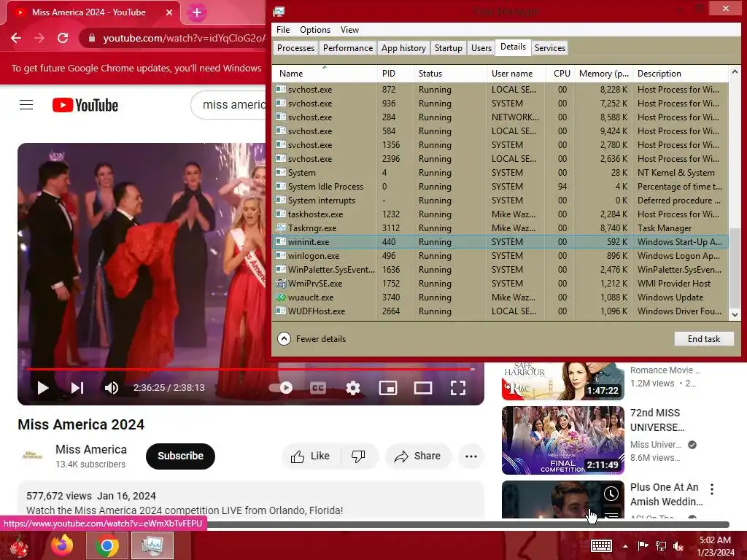Open Chrome from the taskbar
This screenshot has width=747, height=560.
(107, 545)
